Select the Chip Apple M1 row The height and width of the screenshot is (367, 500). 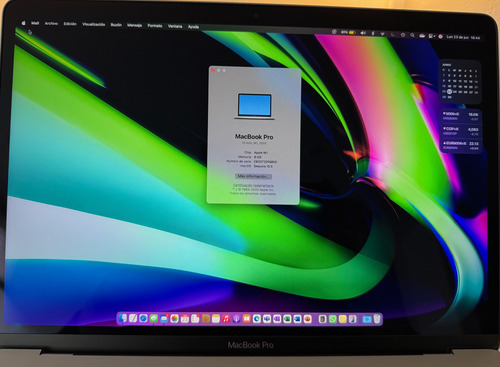pos(255,152)
